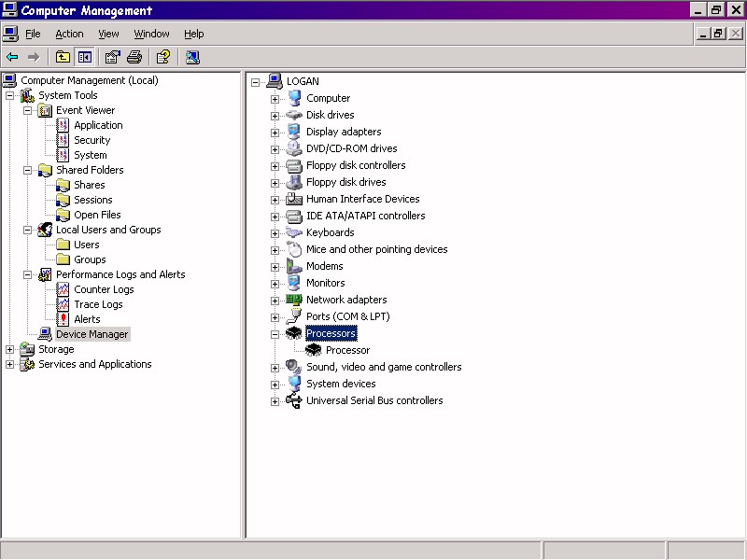The height and width of the screenshot is (560, 747).
Task: Click the Ports (COM & LPT) icon
Action: coord(294,316)
